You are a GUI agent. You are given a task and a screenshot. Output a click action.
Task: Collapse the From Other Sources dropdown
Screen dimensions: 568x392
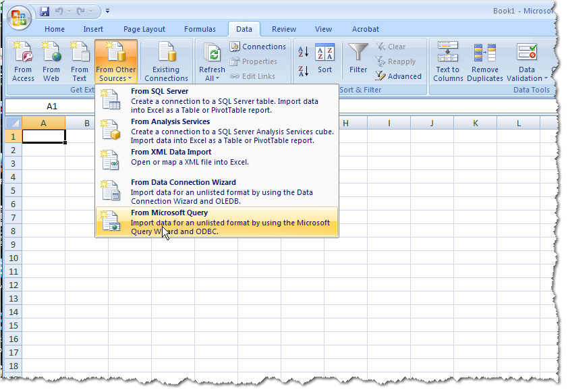(x=116, y=61)
